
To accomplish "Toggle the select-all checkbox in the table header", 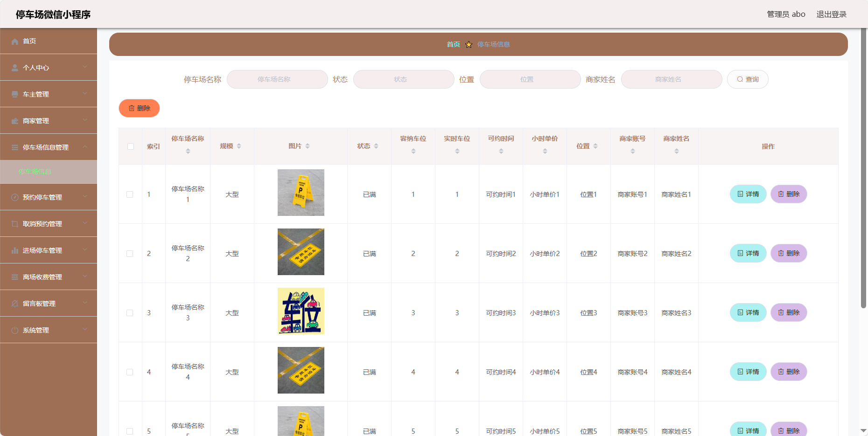I will pyautogui.click(x=131, y=146).
